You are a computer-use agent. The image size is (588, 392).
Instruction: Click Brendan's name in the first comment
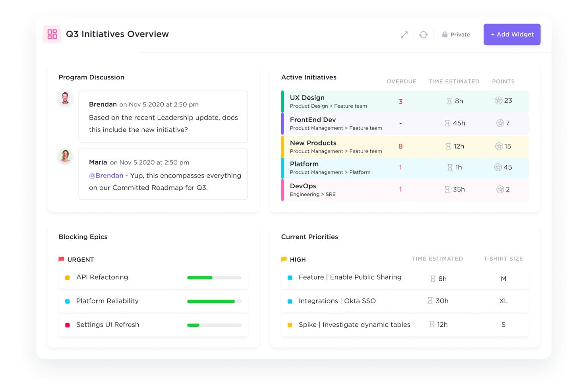pos(103,104)
